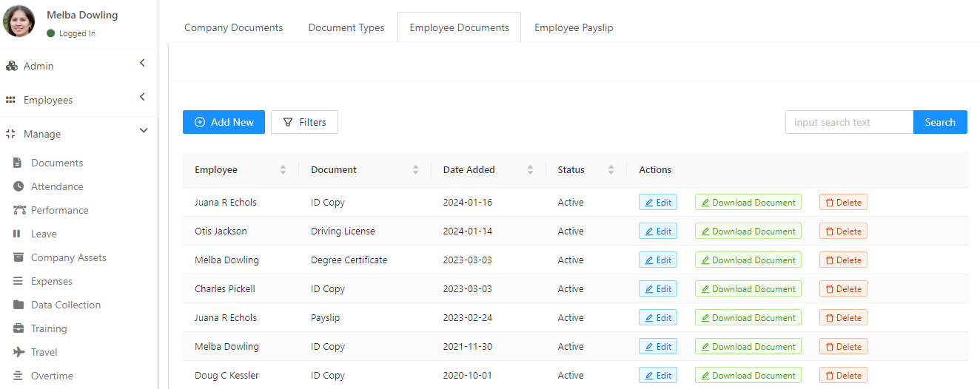The image size is (980, 389).
Task: Click the Manage icon in sidebar
Action: 10,134
